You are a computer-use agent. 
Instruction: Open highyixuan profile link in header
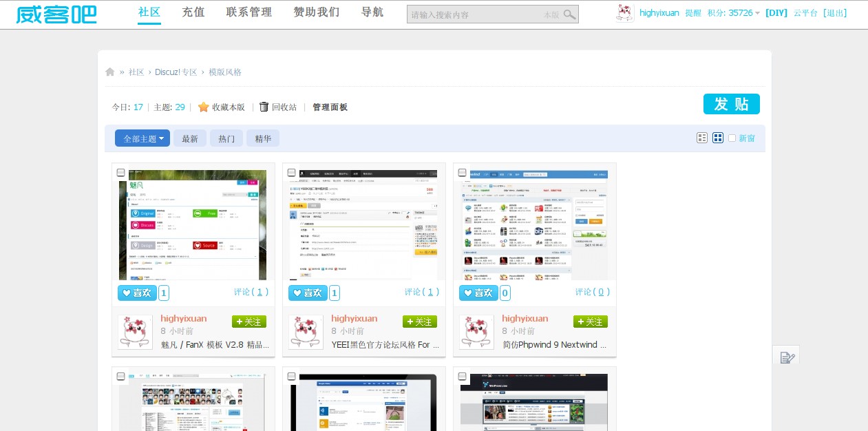(659, 12)
